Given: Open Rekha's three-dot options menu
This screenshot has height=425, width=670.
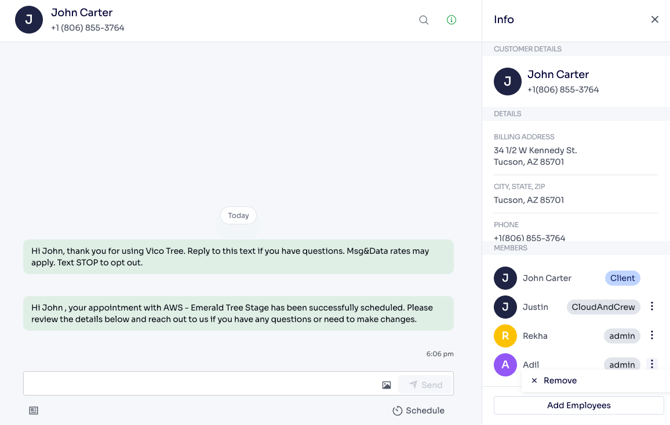Looking at the screenshot, I should pos(652,336).
